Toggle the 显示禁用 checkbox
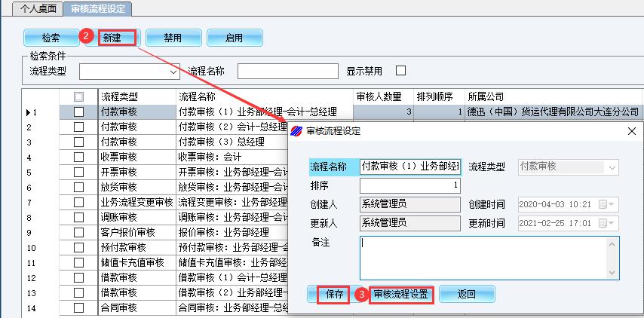The height and width of the screenshot is (318, 644). 400,71
